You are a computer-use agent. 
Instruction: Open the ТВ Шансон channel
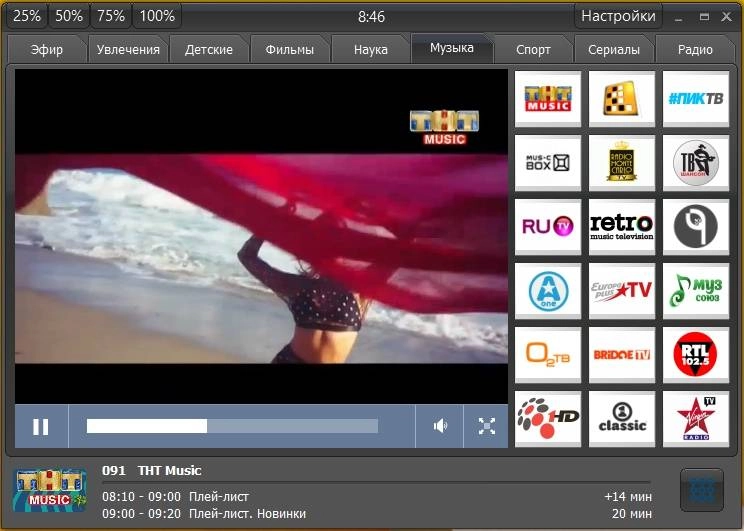tap(696, 163)
